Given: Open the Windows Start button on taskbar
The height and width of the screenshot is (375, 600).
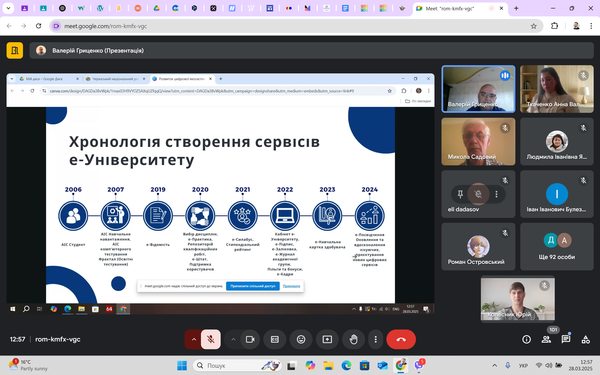Looking at the screenshot, I should pyautogui.click(x=182, y=365).
